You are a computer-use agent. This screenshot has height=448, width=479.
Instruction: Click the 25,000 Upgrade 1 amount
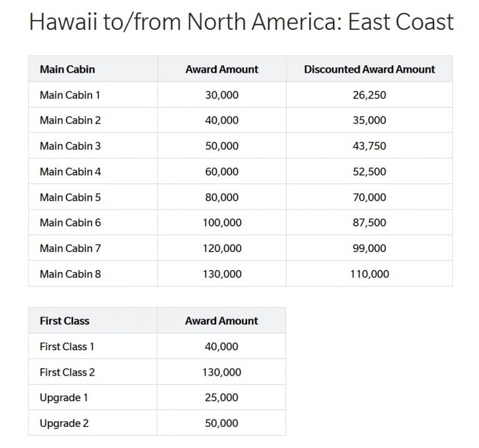point(221,398)
